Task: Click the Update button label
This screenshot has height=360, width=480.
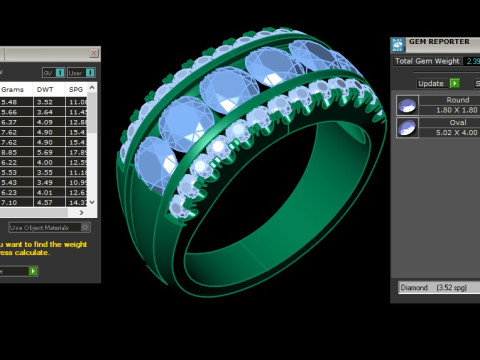Action: [431, 83]
